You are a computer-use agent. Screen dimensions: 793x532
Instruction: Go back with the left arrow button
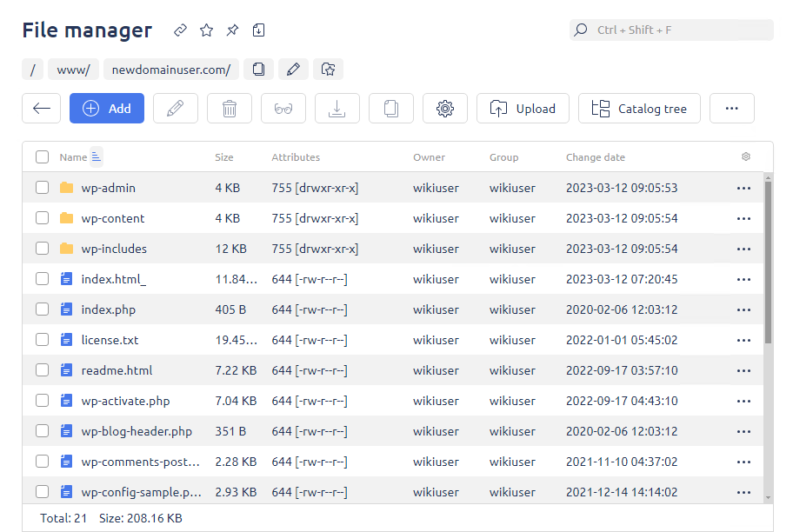coord(42,108)
